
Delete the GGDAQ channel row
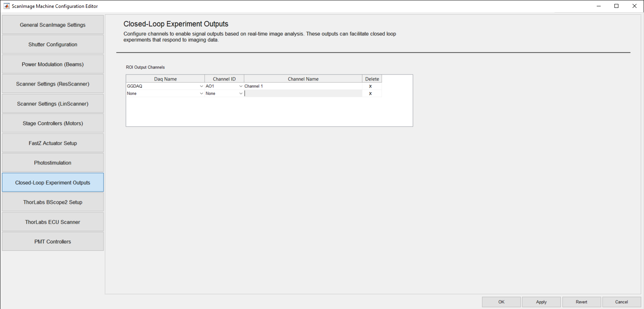click(x=370, y=86)
